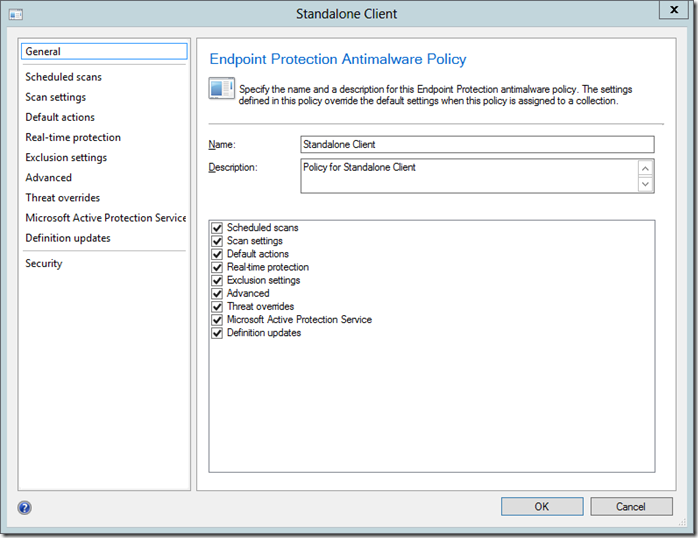Click the Description scroll down arrow

click(645, 184)
